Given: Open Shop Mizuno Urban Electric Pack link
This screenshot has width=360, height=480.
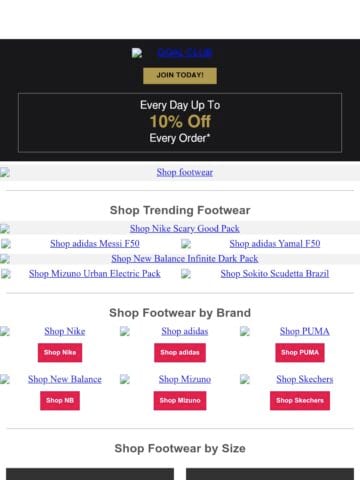Looking at the screenshot, I should [95, 274].
